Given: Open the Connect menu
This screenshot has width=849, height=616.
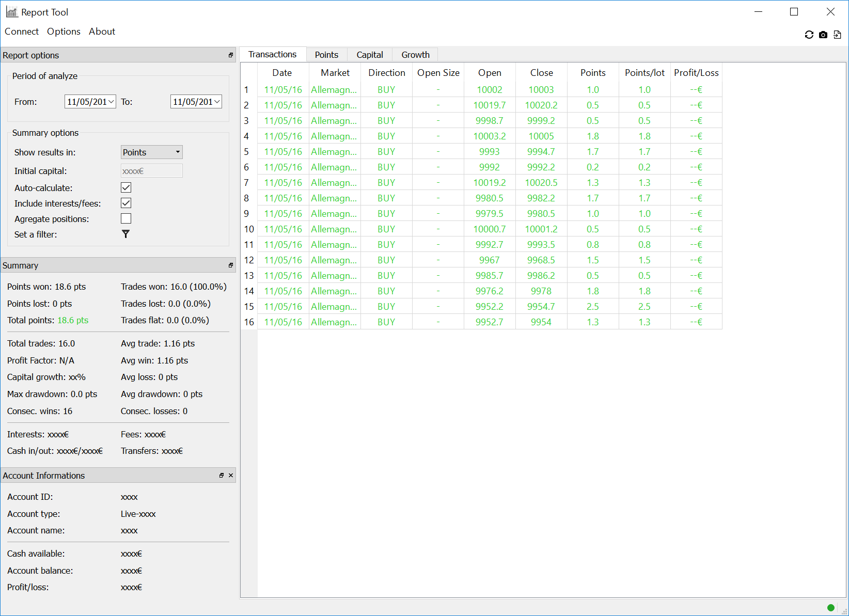Looking at the screenshot, I should 22,31.
